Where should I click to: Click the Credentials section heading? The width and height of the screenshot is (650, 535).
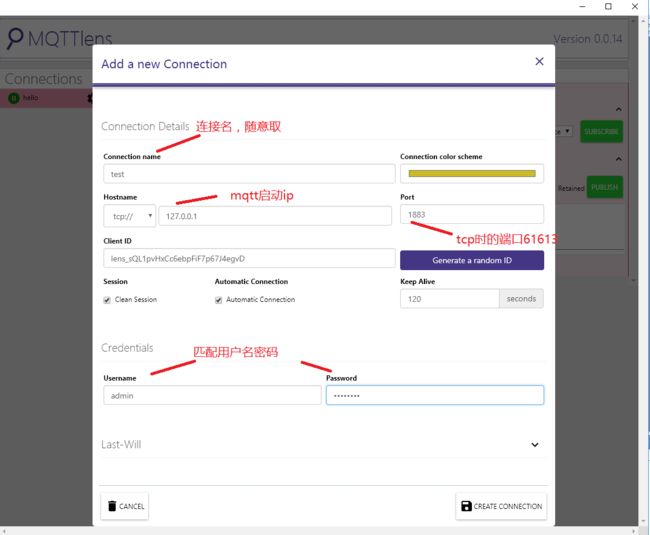coord(127,348)
